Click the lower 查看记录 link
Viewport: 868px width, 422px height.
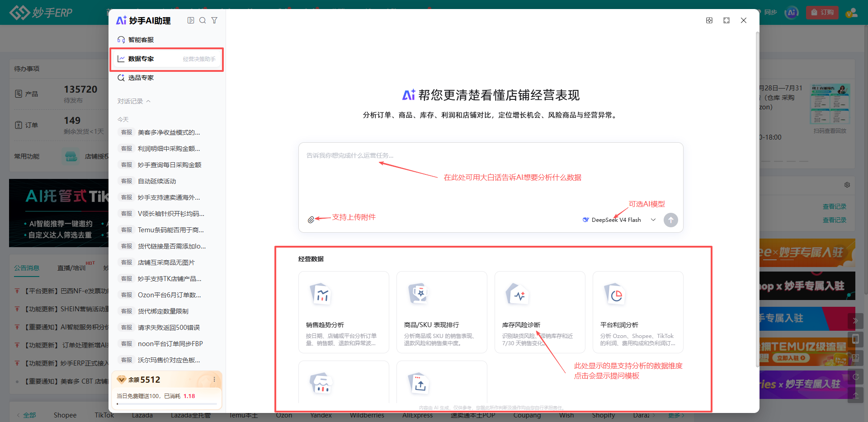[835, 220]
